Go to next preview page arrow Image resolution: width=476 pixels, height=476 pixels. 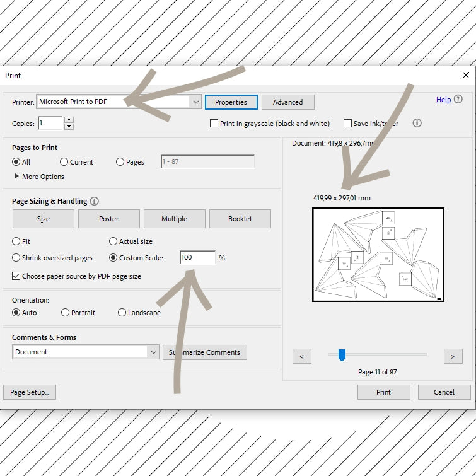[x=453, y=357]
